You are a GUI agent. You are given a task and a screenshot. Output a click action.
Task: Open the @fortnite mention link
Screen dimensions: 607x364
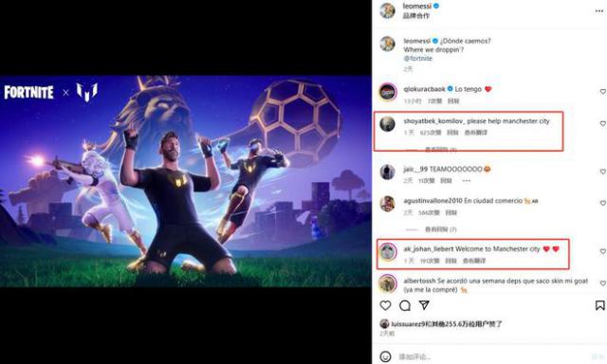pos(417,59)
